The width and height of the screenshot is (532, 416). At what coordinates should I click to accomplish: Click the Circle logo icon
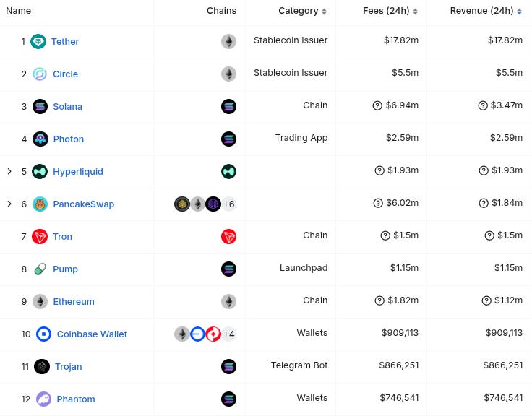[x=40, y=74]
